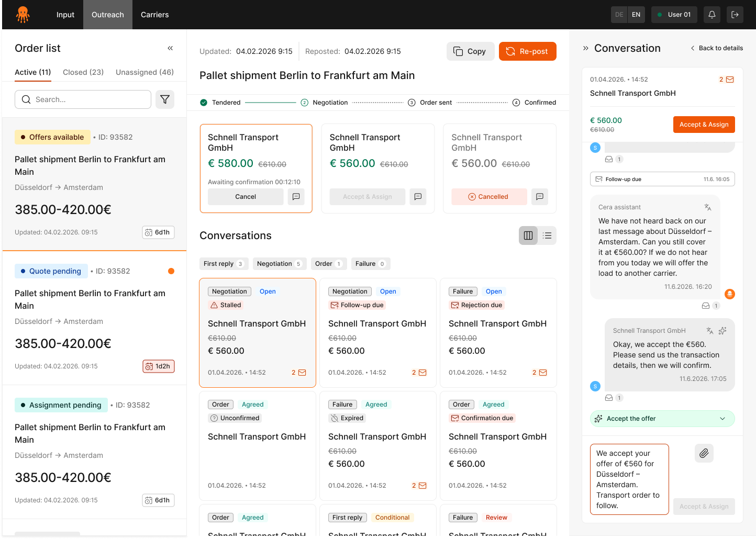Go Back to details
This screenshot has width=756, height=539.
717,48
